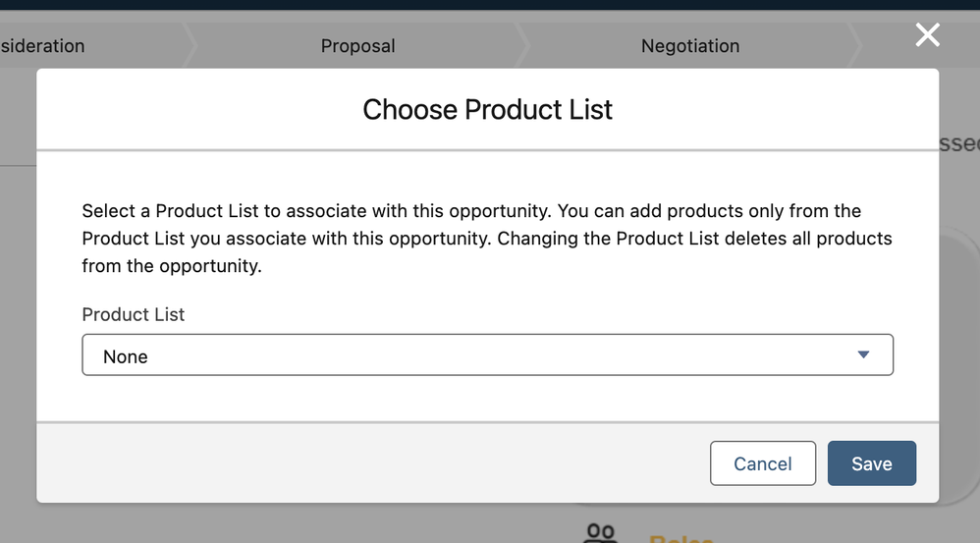This screenshot has width=980, height=543.
Task: Open the Product List dropdown showing None
Action: 487,354
